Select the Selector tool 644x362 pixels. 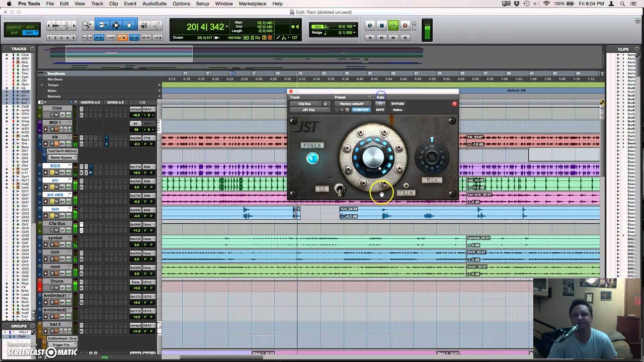click(116, 25)
